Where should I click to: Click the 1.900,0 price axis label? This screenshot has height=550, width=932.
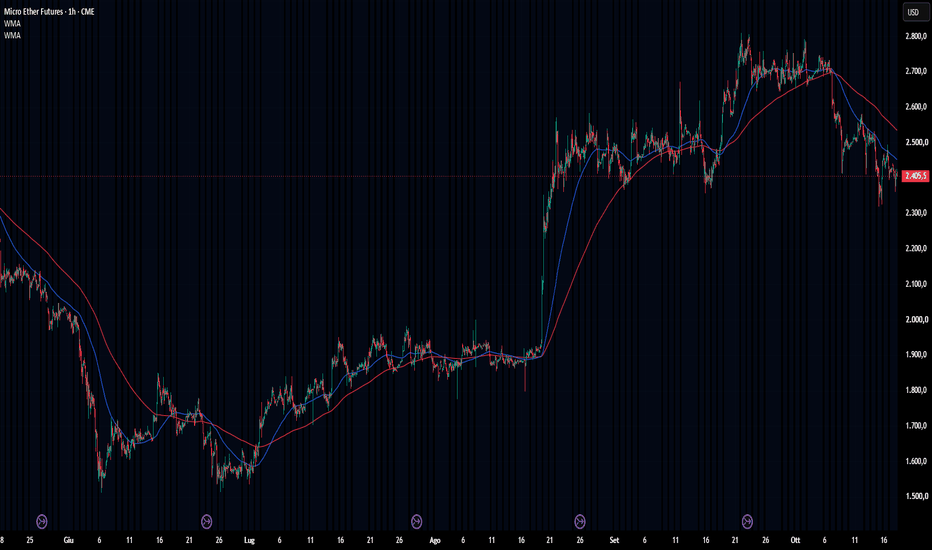click(916, 354)
